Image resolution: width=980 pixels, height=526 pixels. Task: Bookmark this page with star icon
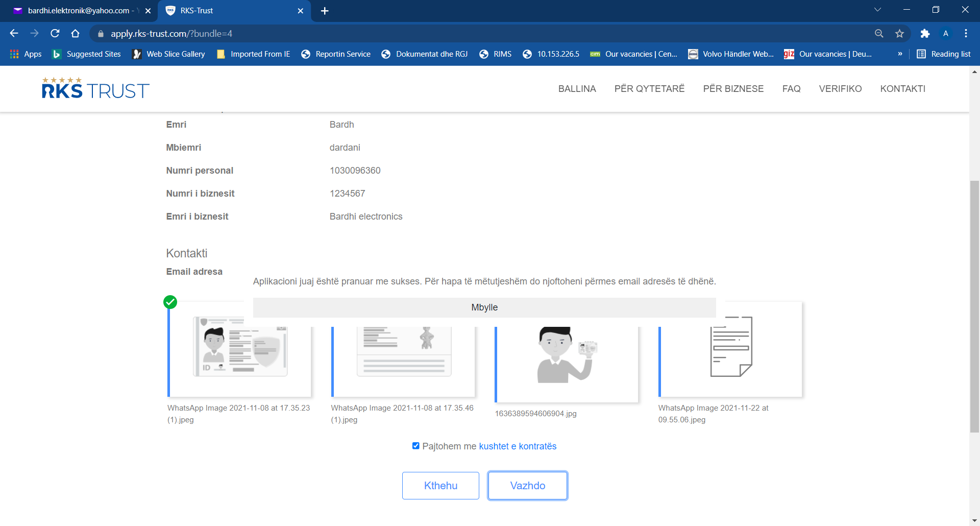(x=899, y=33)
